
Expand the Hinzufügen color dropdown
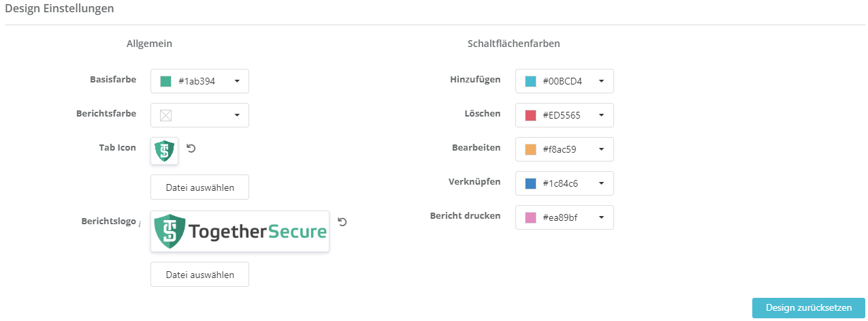click(601, 81)
